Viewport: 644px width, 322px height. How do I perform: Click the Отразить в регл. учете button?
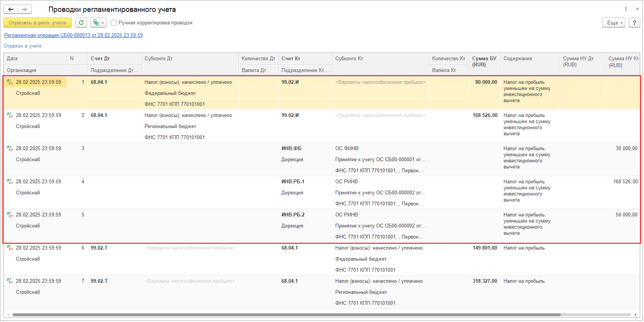[37, 23]
